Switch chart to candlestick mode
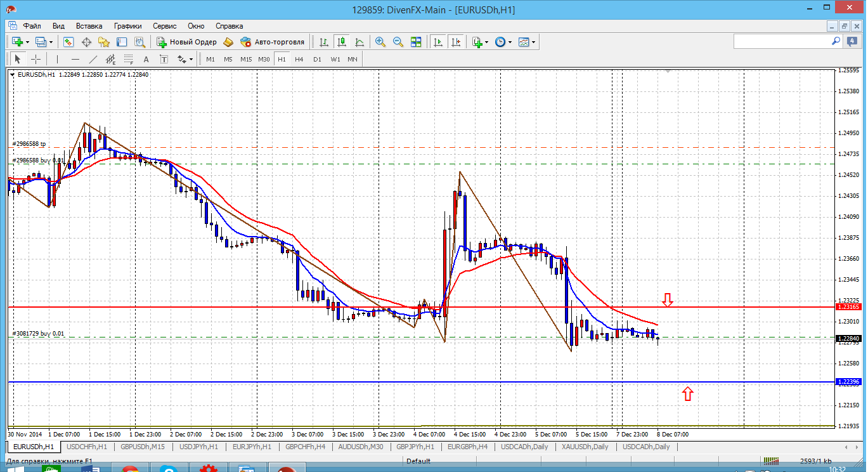Screen dimensions: 868x472 pos(342,42)
